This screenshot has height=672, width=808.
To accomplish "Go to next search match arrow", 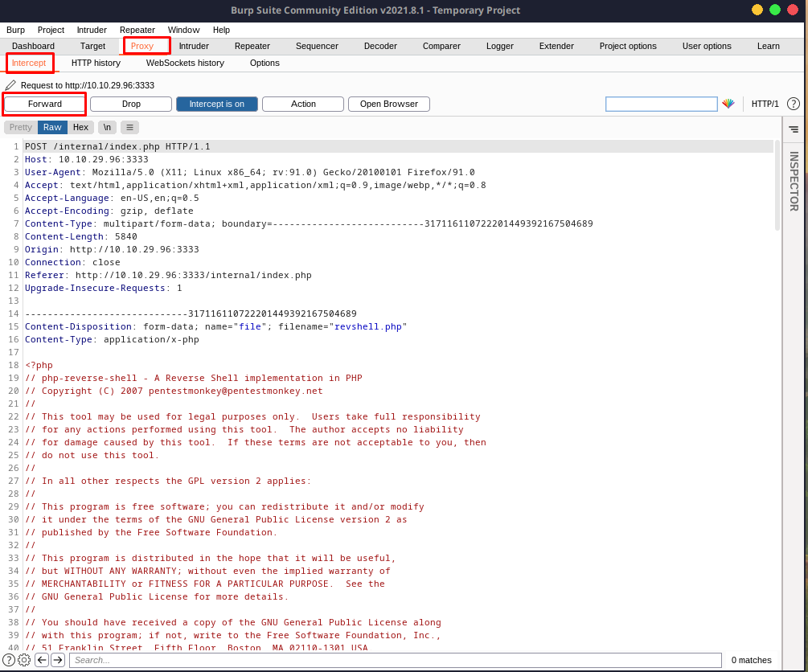I will click(x=58, y=660).
